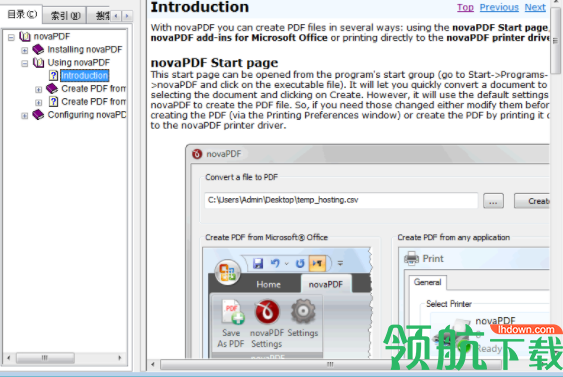Click the "novaPDF Start page" heading
Viewport: 563px width, 377px height.
[214, 63]
